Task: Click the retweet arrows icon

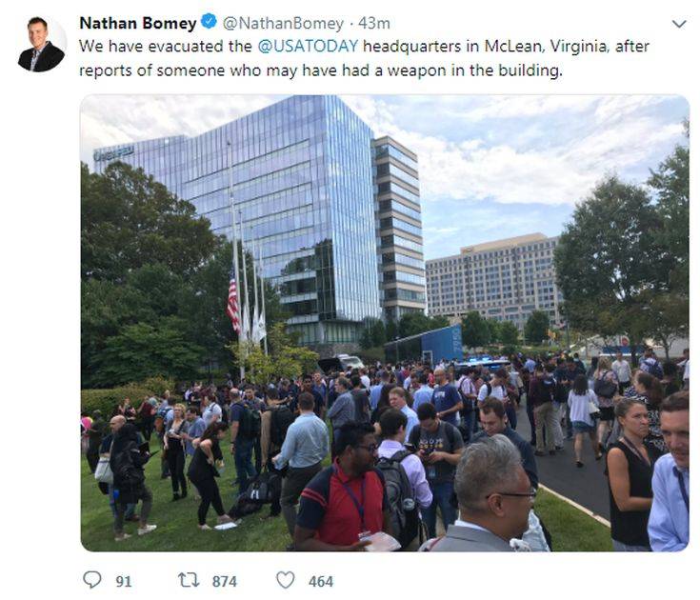Action: pyautogui.click(x=189, y=580)
